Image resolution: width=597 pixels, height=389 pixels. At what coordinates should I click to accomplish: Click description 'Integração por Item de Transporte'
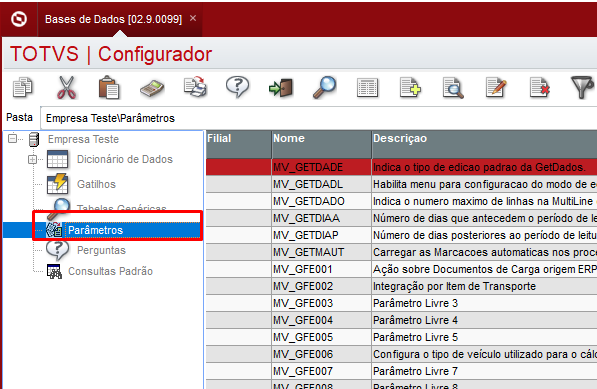coord(455,286)
